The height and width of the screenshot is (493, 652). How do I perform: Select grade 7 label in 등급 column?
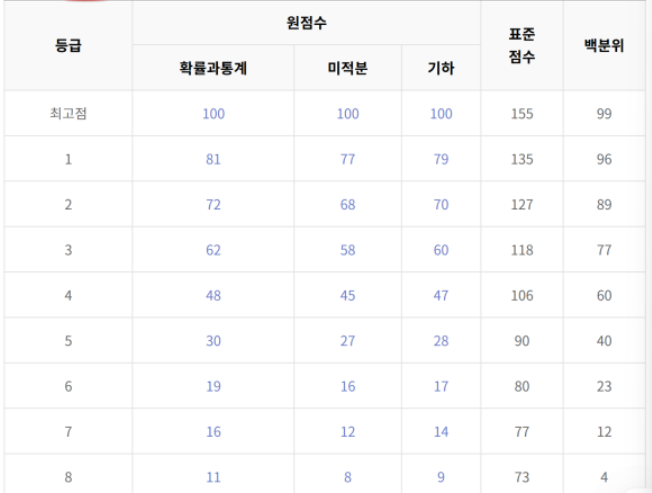pyautogui.click(x=68, y=431)
